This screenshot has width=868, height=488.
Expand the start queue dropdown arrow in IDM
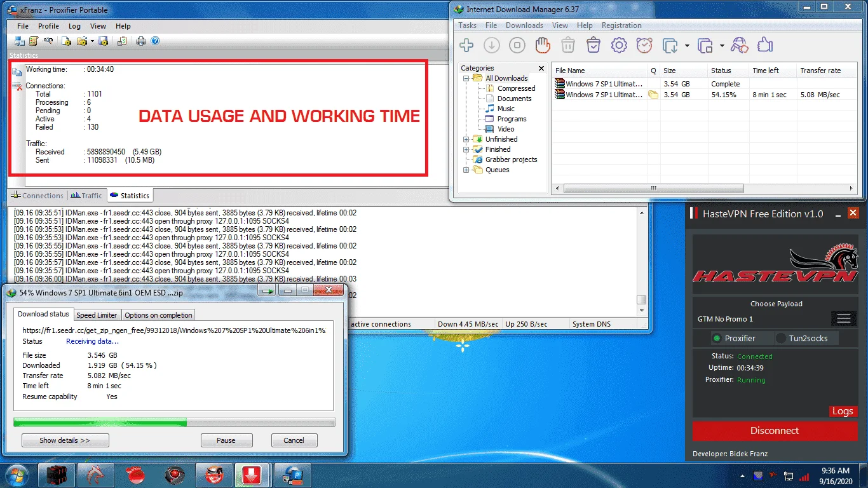pyautogui.click(x=687, y=46)
